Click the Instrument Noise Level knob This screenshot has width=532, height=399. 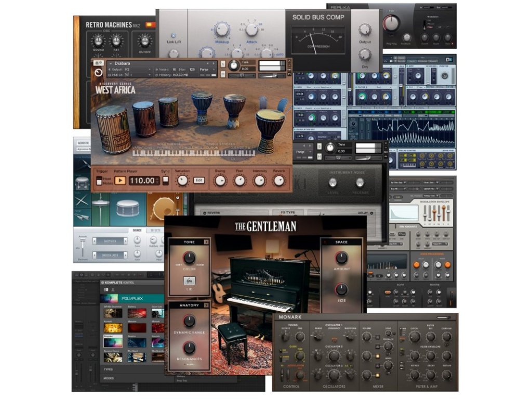[332, 182]
